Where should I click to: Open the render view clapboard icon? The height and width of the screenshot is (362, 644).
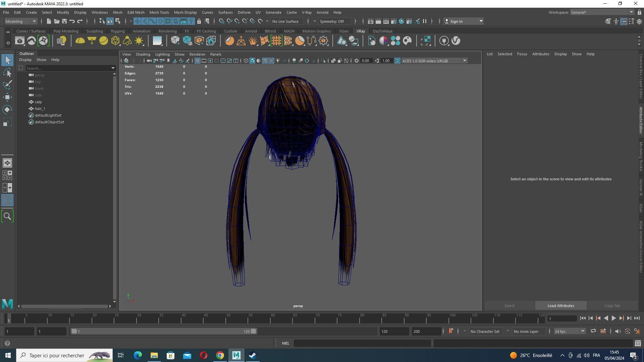370,21
